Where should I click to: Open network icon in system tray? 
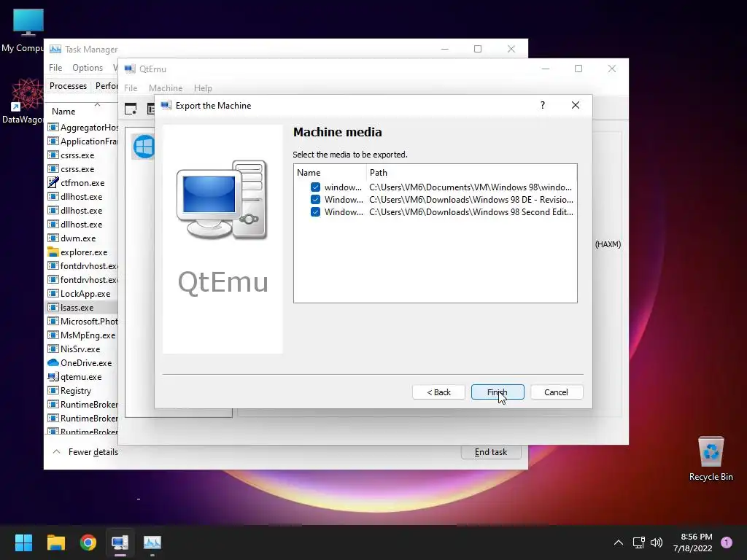click(x=638, y=542)
